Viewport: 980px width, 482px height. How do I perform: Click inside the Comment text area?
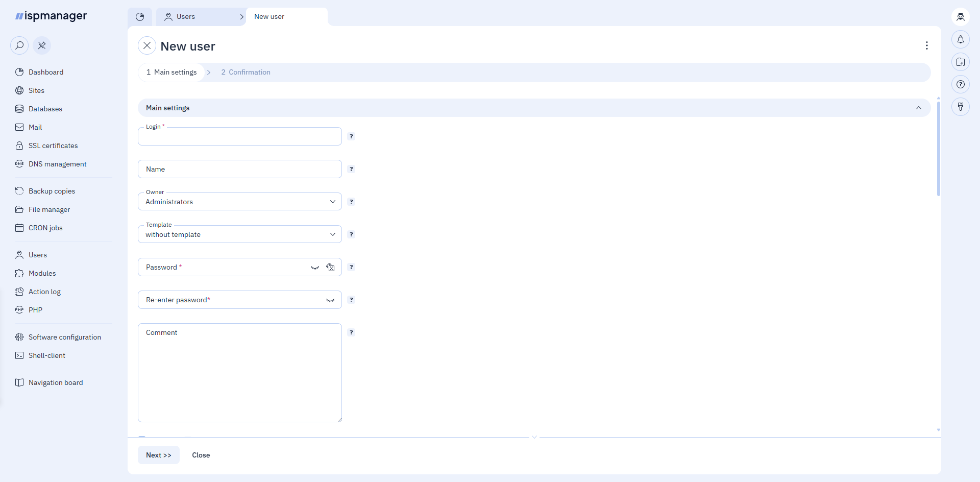pyautogui.click(x=240, y=373)
